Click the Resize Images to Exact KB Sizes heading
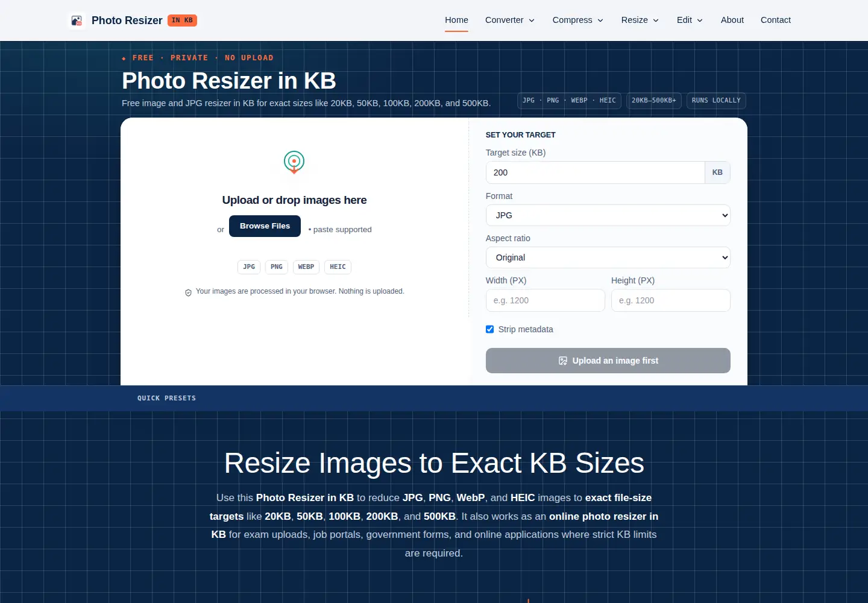This screenshot has height=603, width=868. [434, 463]
